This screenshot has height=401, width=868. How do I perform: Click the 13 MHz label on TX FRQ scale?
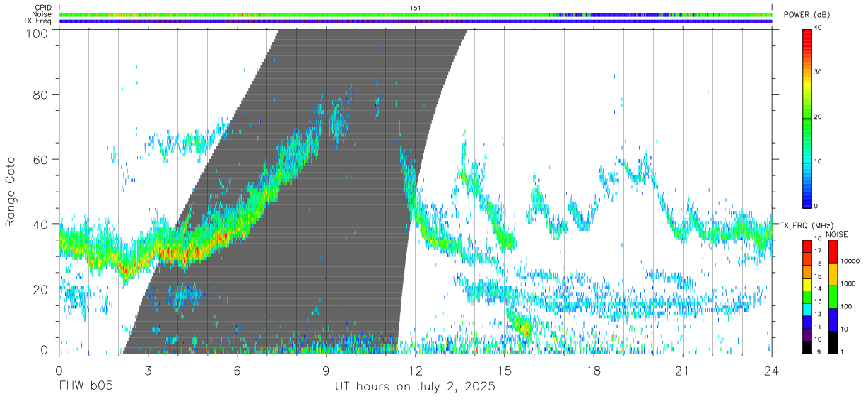click(x=818, y=302)
